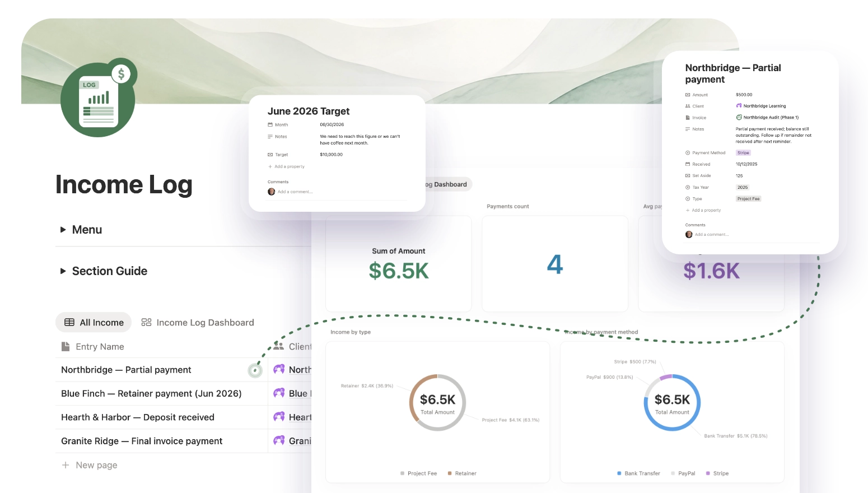Click the Payments count label
Image resolution: width=868 pixels, height=493 pixels.
[508, 207]
